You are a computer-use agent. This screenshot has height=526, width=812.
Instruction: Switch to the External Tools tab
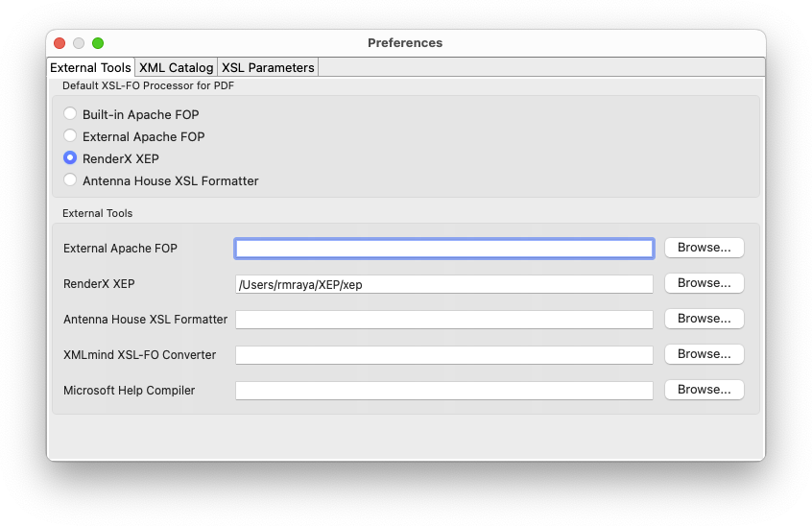(90, 67)
